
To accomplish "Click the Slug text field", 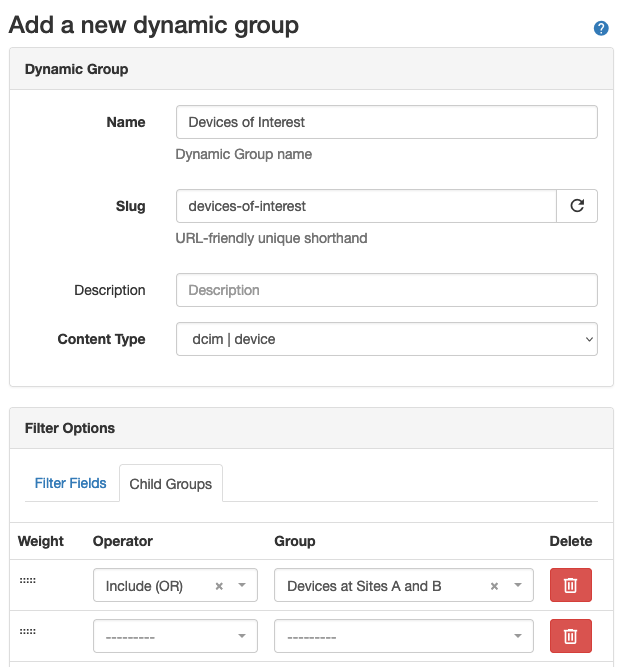I will click(366, 206).
